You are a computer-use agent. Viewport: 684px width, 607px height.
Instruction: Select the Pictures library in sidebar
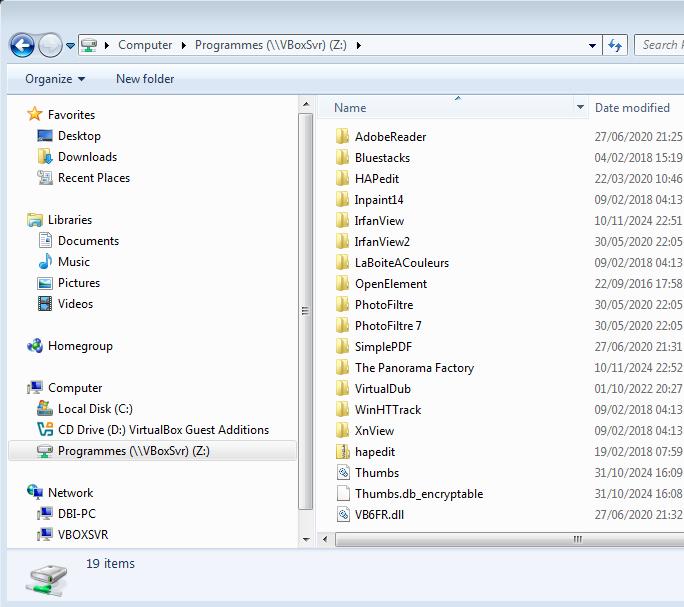pyautogui.click(x=79, y=283)
